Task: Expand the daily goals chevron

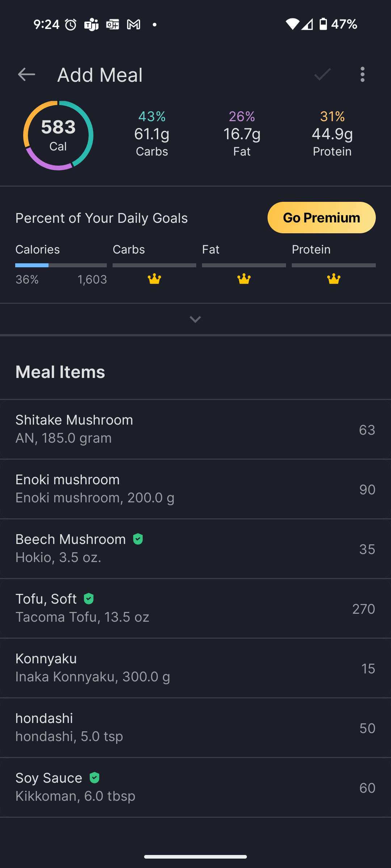Action: pos(195,319)
